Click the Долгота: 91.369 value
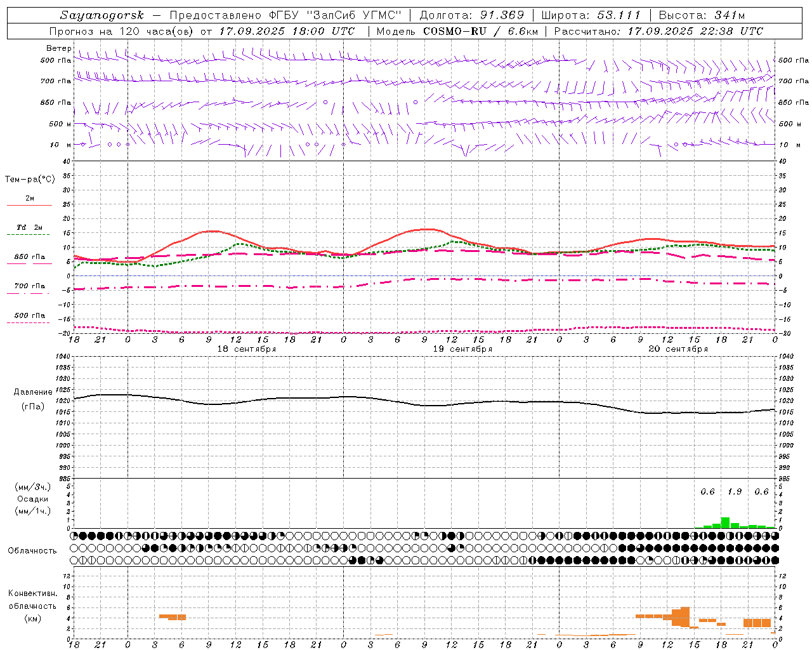This screenshot has height=650, width=812. (x=472, y=15)
